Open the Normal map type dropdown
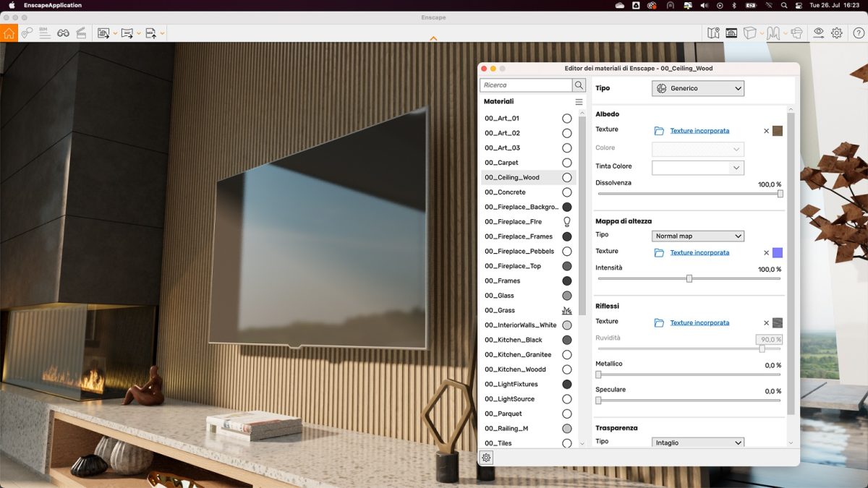 [x=697, y=236]
